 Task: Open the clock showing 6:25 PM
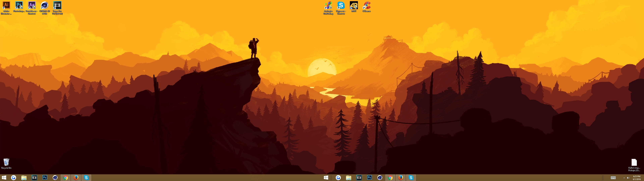[x=636, y=178]
